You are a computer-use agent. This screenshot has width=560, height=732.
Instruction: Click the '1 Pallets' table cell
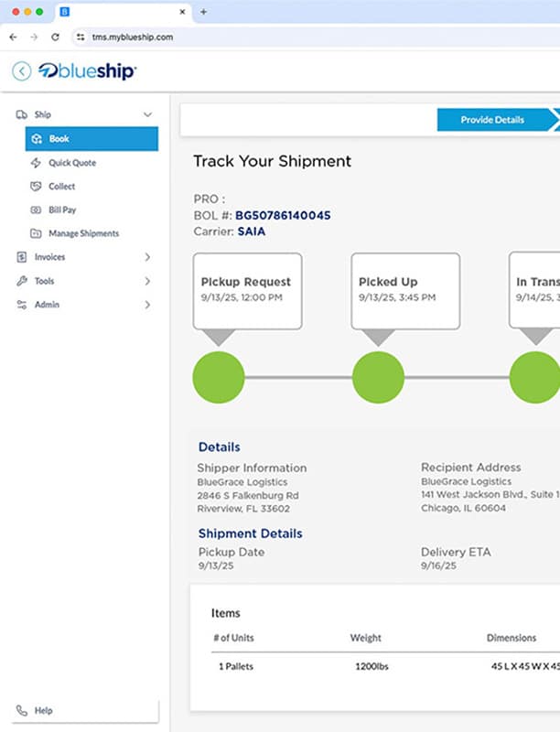click(236, 667)
